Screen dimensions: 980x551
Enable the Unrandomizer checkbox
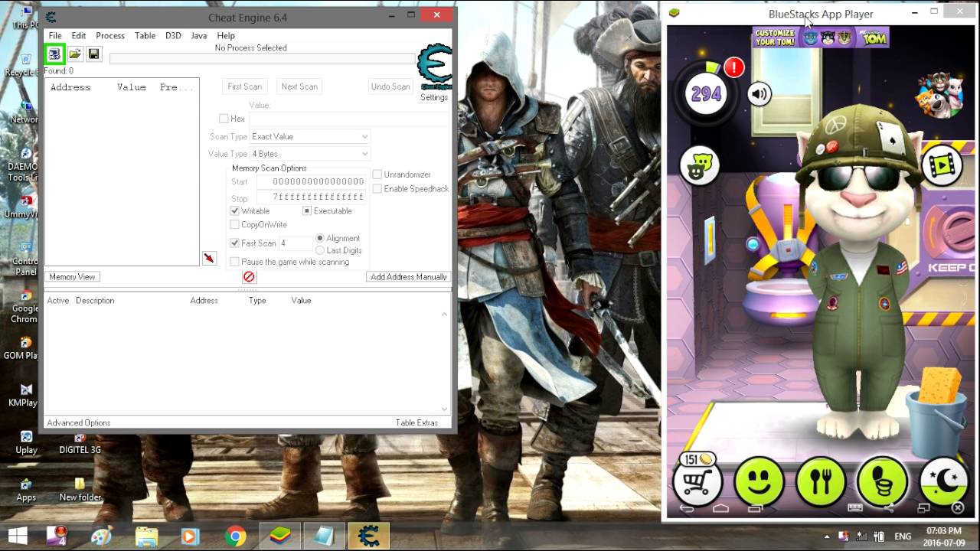pyautogui.click(x=377, y=174)
